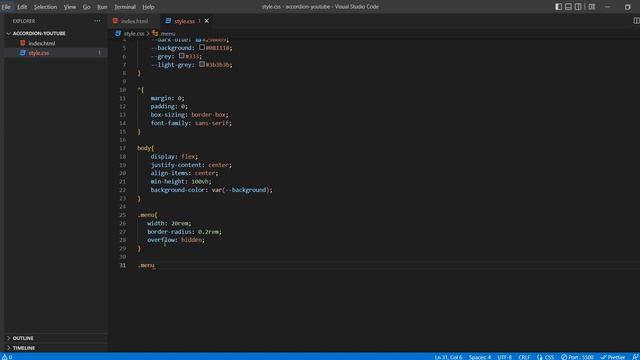The width and height of the screenshot is (640, 360).
Task: Open the Edit menu
Action: [x=22, y=7]
